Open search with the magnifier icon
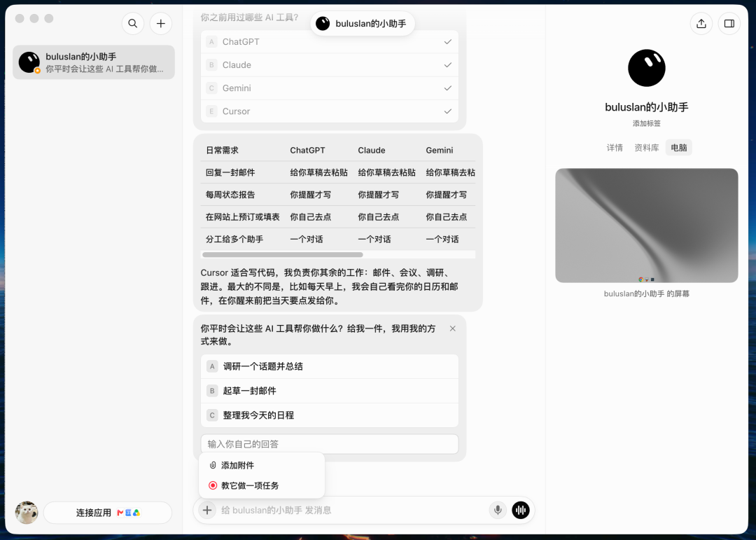This screenshot has width=756, height=540. pos(132,23)
